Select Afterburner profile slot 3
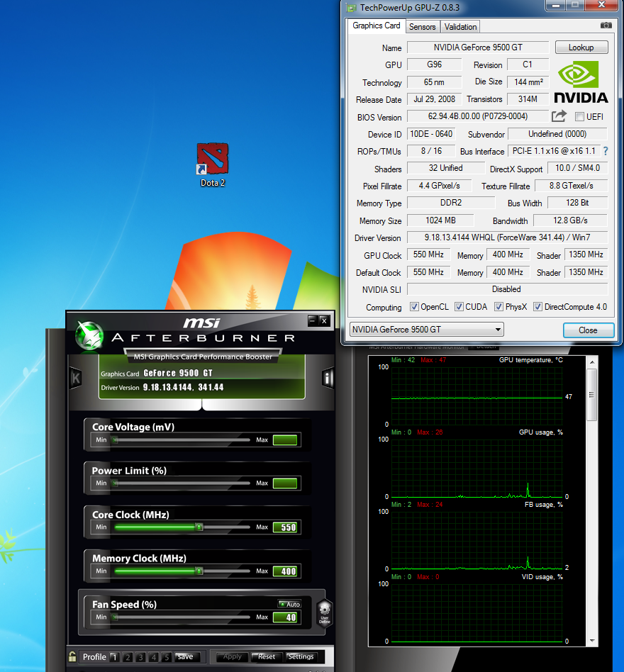 140,657
